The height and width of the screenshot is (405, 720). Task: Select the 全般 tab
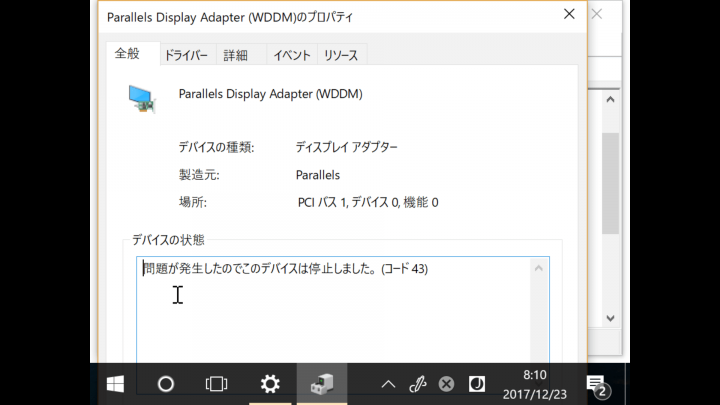pyautogui.click(x=127, y=54)
